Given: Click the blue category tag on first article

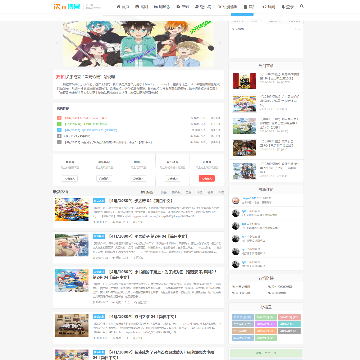Looking at the screenshot, I should click(99, 201).
